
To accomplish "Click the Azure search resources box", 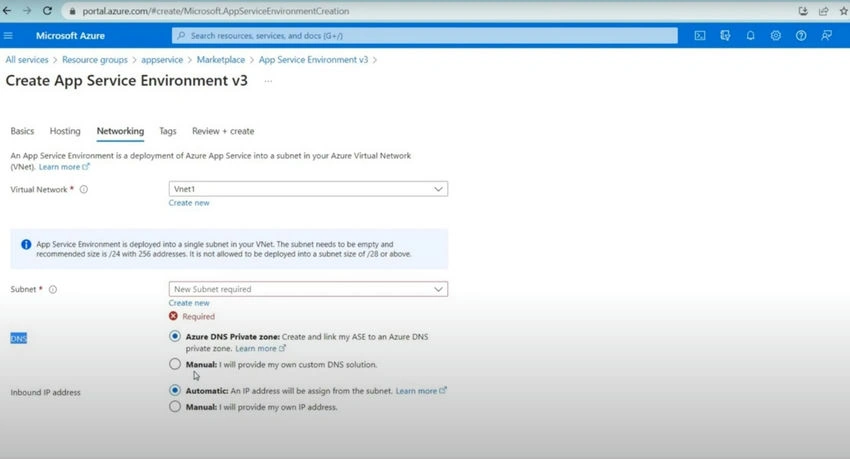I will (424, 36).
